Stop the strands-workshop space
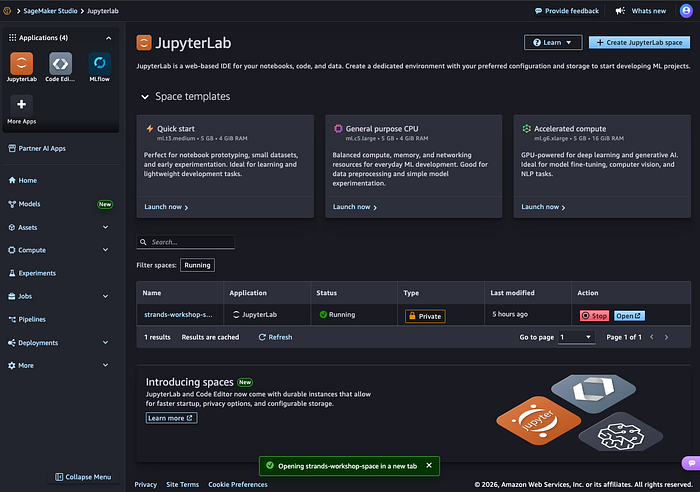The image size is (700, 492). (594, 316)
